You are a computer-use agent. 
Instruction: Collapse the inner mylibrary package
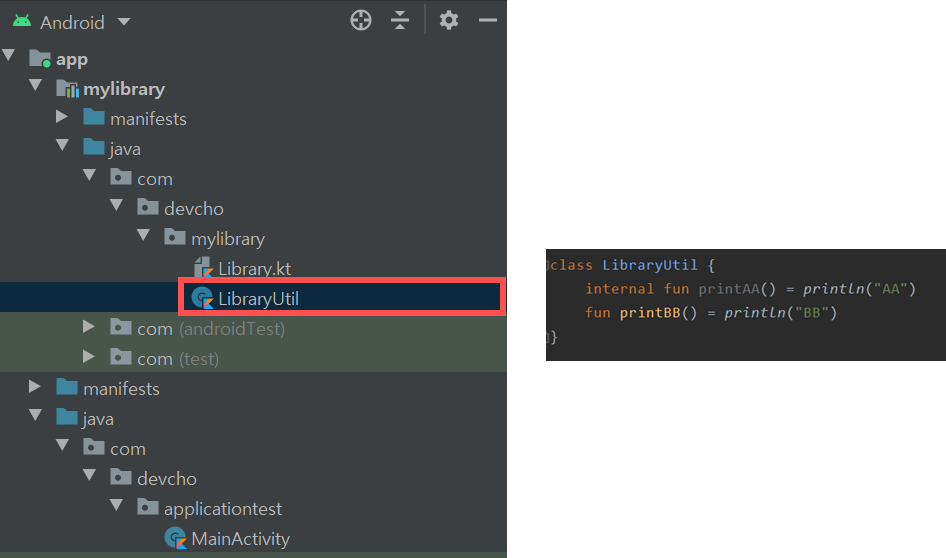[x=144, y=235]
